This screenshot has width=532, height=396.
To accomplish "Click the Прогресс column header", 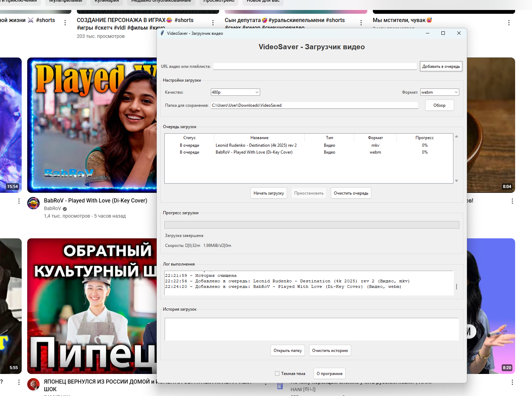I will 424,138.
